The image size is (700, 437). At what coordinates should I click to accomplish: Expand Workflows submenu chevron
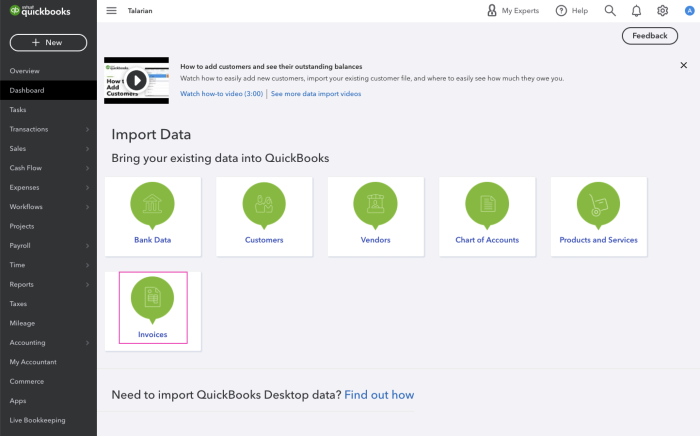pyautogui.click(x=88, y=207)
